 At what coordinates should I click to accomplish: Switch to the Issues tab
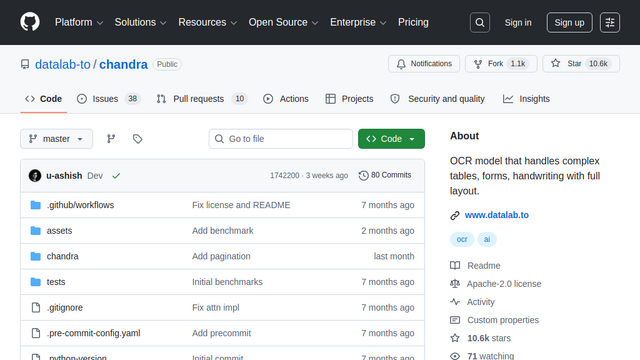(x=109, y=99)
